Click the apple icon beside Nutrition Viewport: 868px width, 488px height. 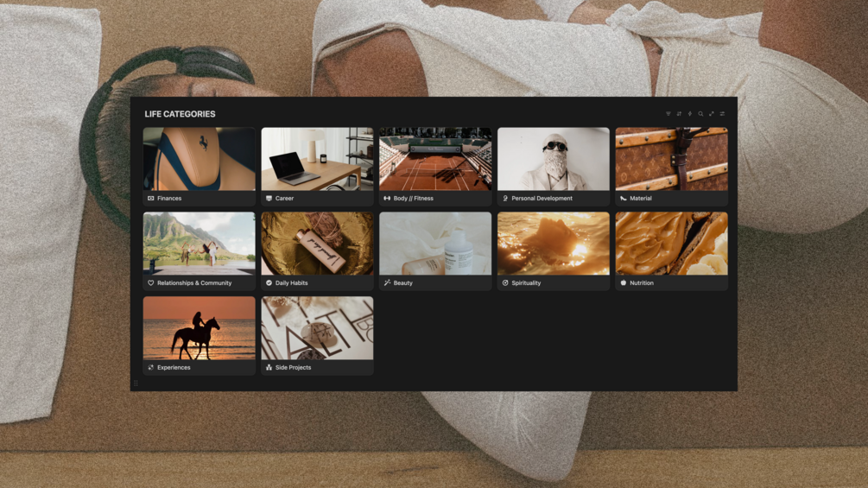(x=624, y=282)
